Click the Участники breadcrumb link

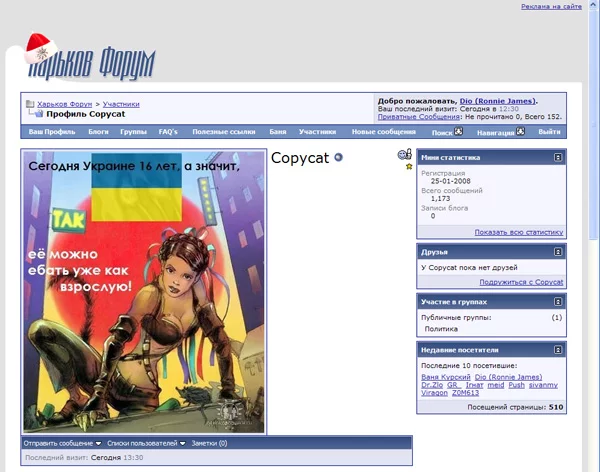[x=121, y=104]
